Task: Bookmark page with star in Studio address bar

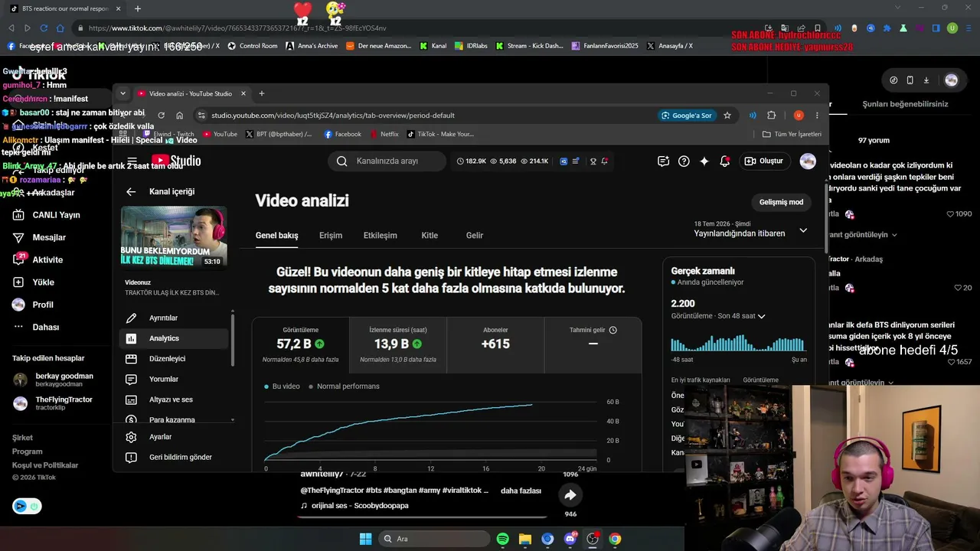Action: [x=727, y=116]
